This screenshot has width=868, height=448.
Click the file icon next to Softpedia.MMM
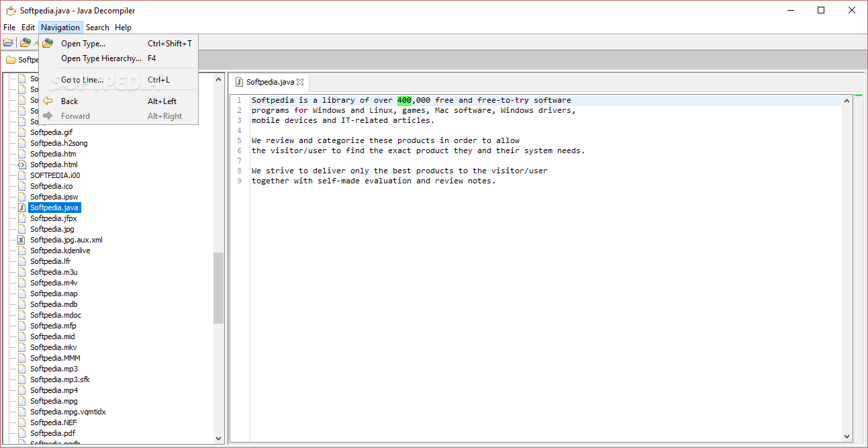tap(21, 358)
